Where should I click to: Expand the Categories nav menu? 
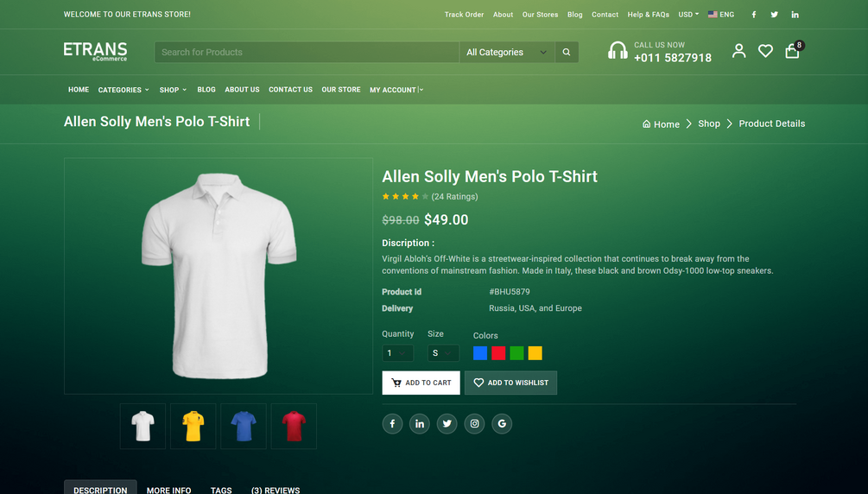[124, 90]
